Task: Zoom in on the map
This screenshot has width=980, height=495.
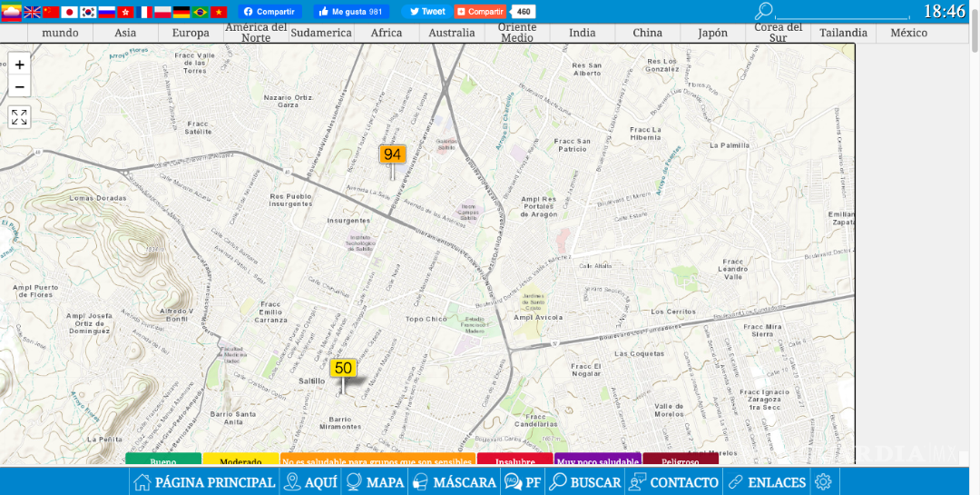Action: click(19, 64)
